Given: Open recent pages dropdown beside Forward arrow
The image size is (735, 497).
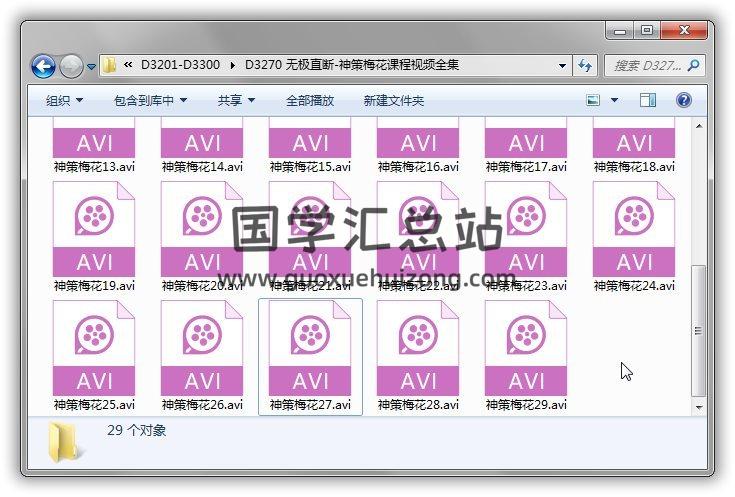Looking at the screenshot, I should pos(91,67).
